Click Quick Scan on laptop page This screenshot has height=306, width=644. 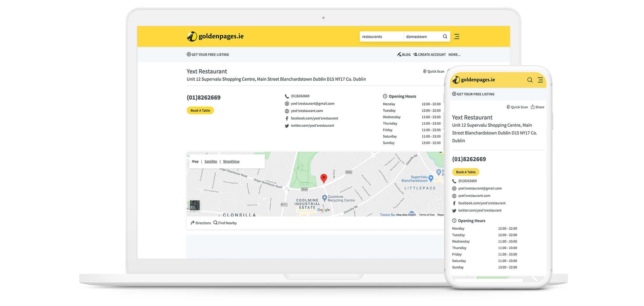click(x=434, y=71)
